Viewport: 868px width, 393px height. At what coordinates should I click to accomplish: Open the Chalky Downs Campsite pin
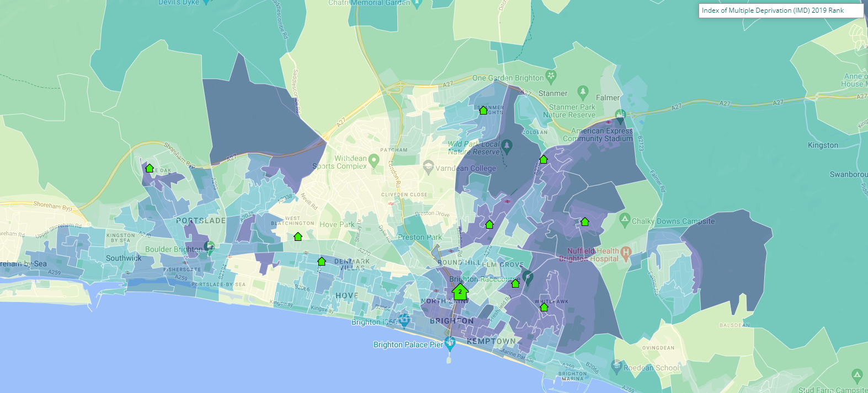[x=625, y=219]
